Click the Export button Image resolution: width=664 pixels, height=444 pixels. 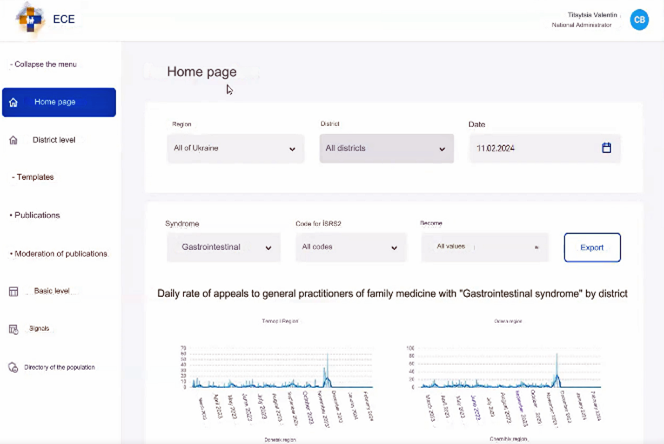[592, 247]
